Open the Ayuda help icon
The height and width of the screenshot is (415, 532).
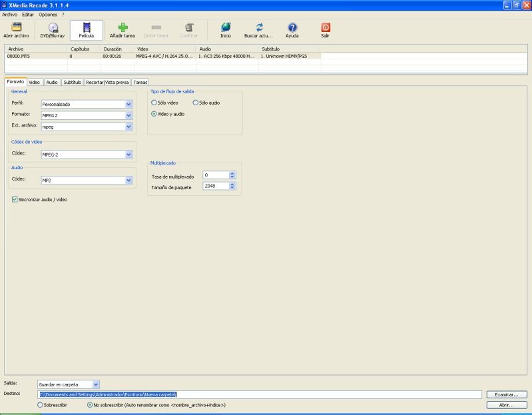pos(292,30)
